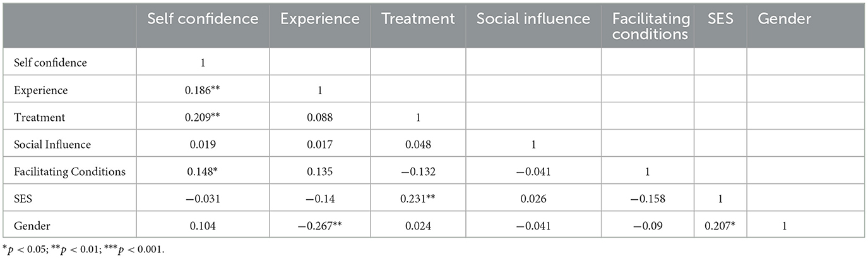Click the 0.207* cell under SES
868x258 pixels.
point(720,225)
